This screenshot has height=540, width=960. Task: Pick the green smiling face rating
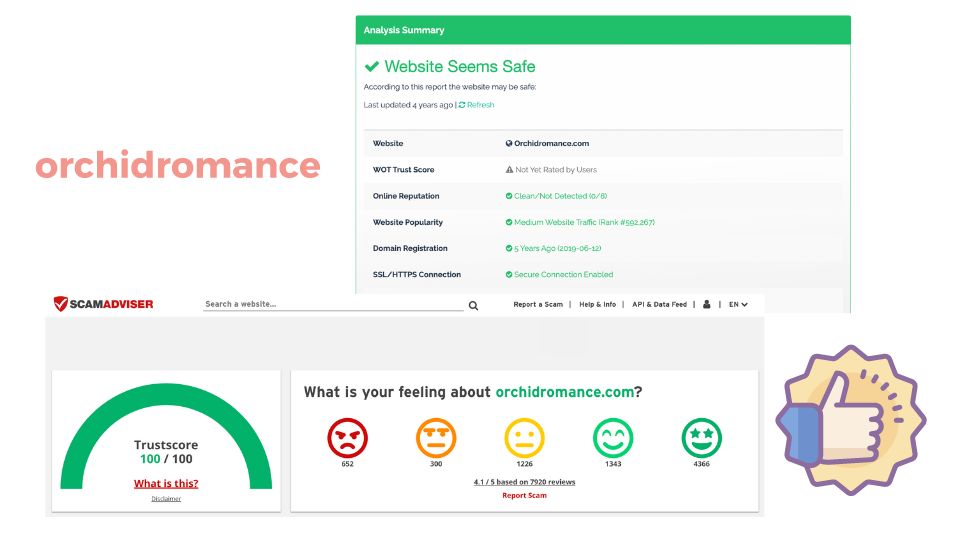[613, 437]
